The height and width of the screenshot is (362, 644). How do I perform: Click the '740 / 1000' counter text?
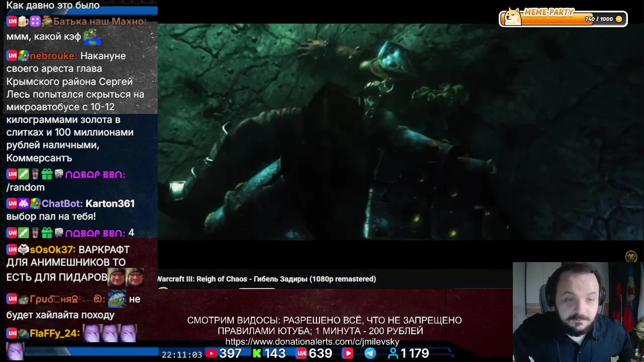[599, 19]
